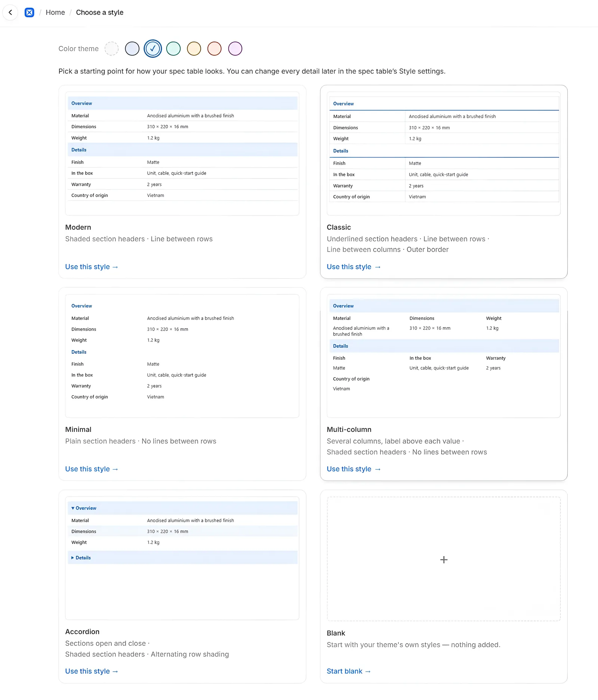The image size is (598, 700).
Task: Select the lavender-blue color theme swatch
Action: click(132, 49)
